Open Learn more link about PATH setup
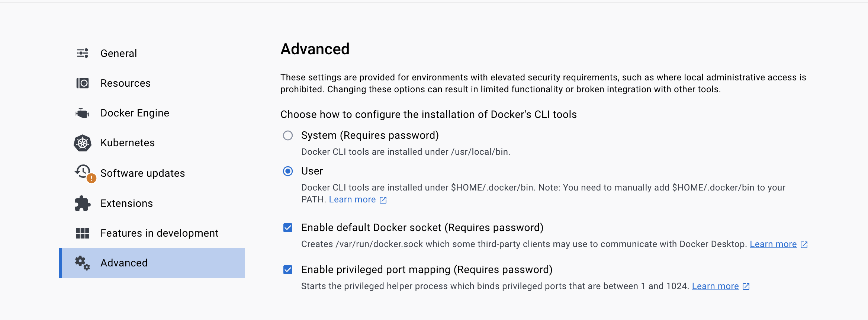Image resolution: width=868 pixels, height=320 pixels. point(352,200)
